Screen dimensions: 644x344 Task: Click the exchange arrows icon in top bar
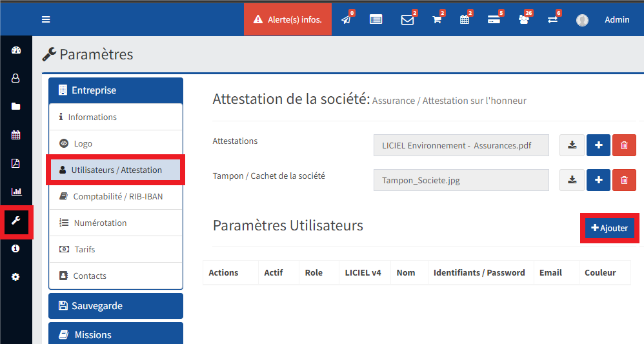553,19
